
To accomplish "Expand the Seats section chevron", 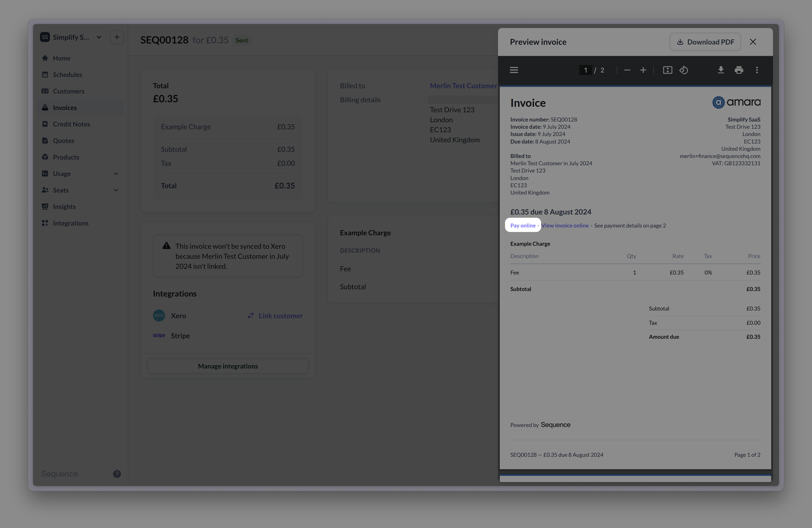I will [116, 190].
